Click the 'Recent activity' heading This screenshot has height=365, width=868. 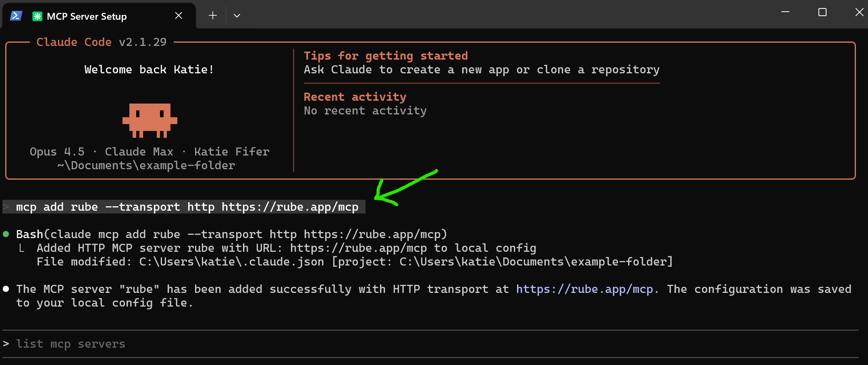point(355,97)
